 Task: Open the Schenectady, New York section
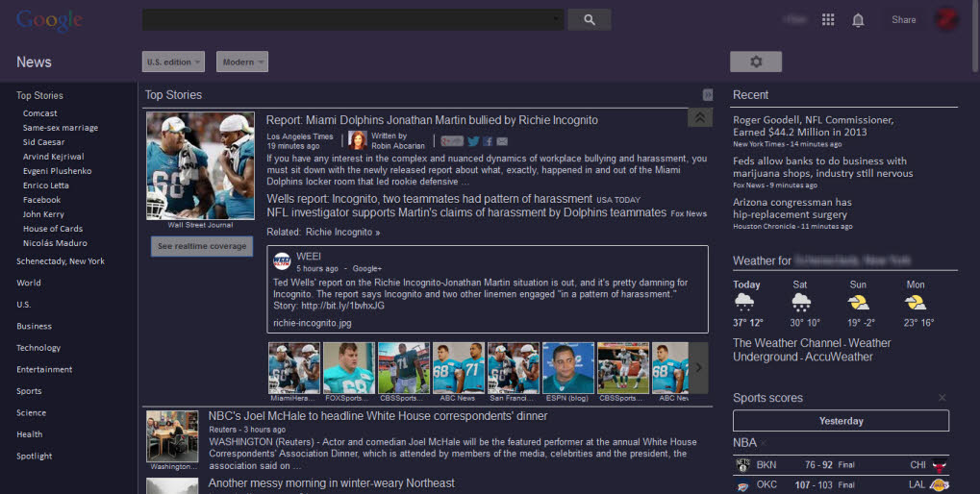[x=61, y=261]
